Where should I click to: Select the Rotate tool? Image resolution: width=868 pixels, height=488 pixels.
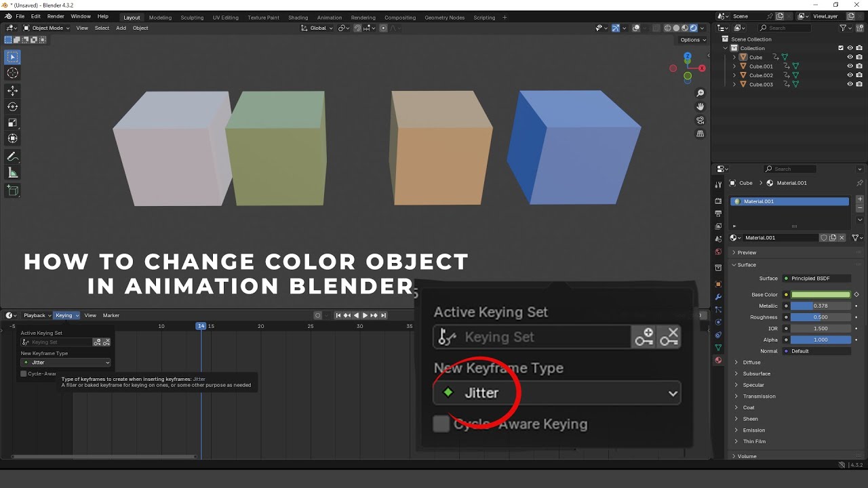(x=12, y=106)
